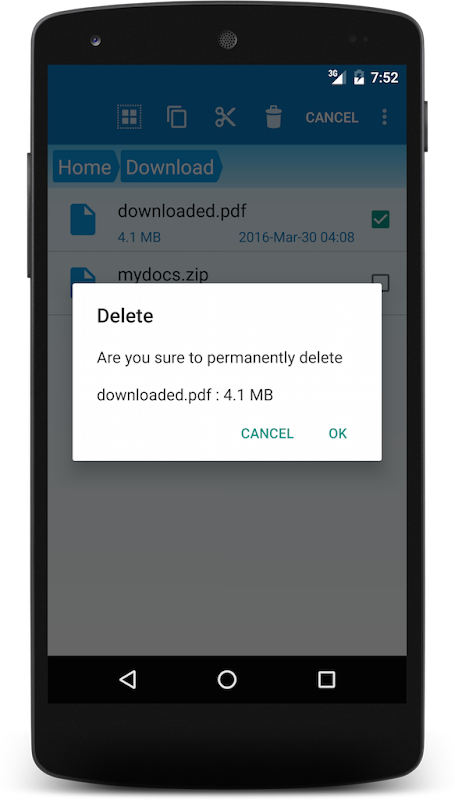The height and width of the screenshot is (800, 455).
Task: Tap the downloaded.pdf file icon
Action: tap(83, 219)
